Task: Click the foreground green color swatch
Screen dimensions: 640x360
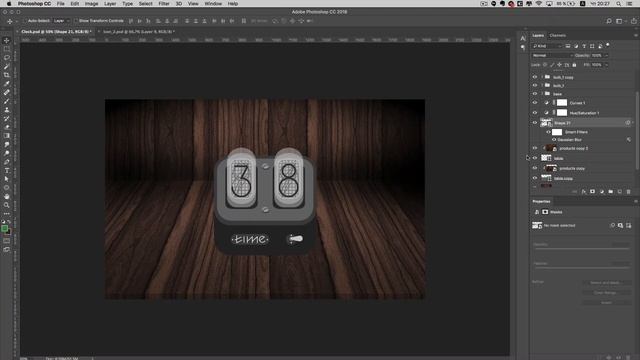Action: tap(4, 229)
